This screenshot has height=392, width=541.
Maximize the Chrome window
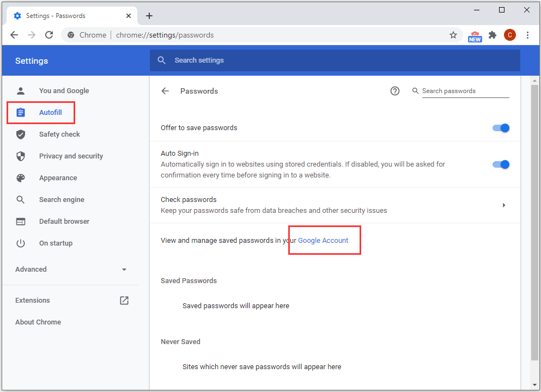point(502,10)
